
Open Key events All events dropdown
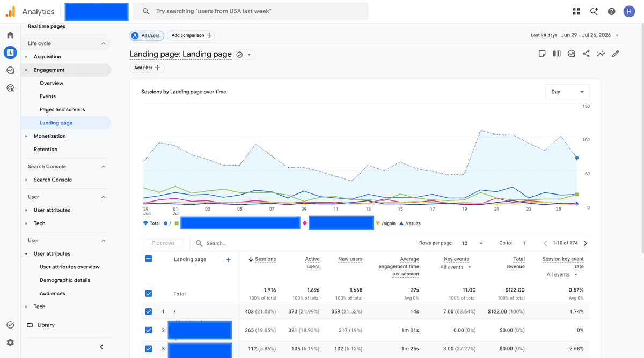(x=456, y=267)
